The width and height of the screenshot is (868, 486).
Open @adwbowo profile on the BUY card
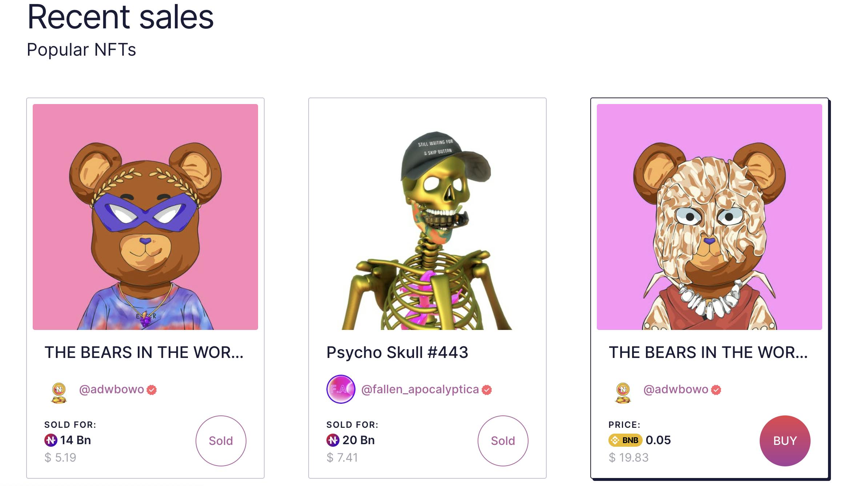(676, 389)
